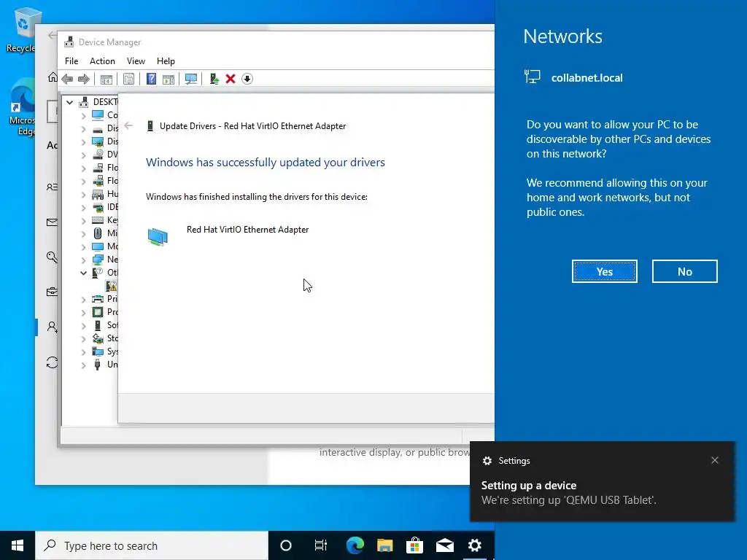Screen dimensions: 747x560
Task: Open the View menu in Device Manager
Action: [x=136, y=61]
